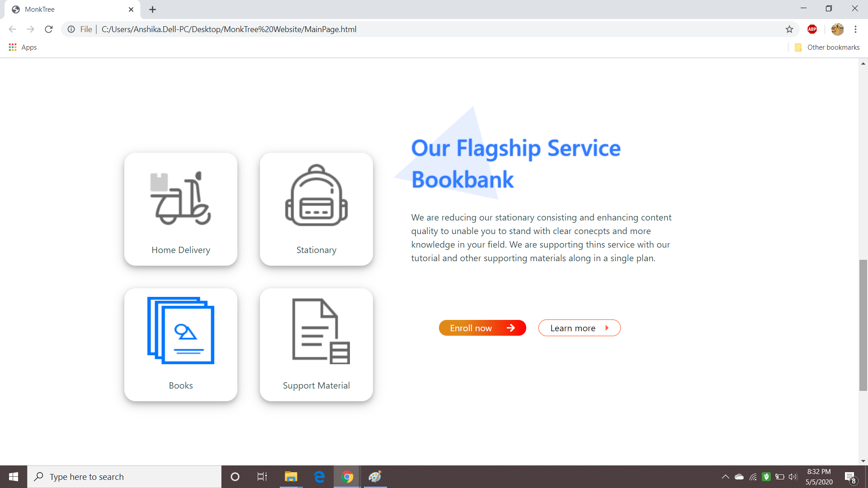Open the Books service icon

pyautogui.click(x=180, y=330)
